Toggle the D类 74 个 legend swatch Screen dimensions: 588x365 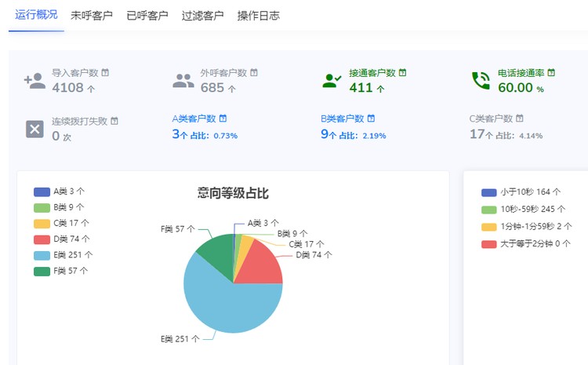coord(42,239)
